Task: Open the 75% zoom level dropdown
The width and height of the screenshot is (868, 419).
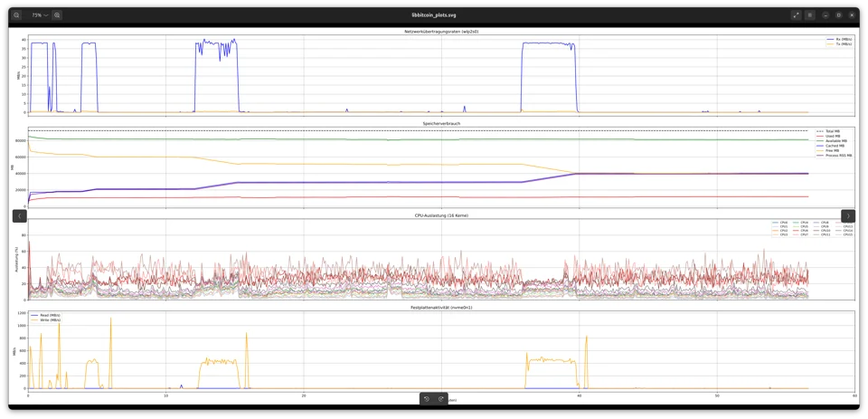Action: point(39,15)
